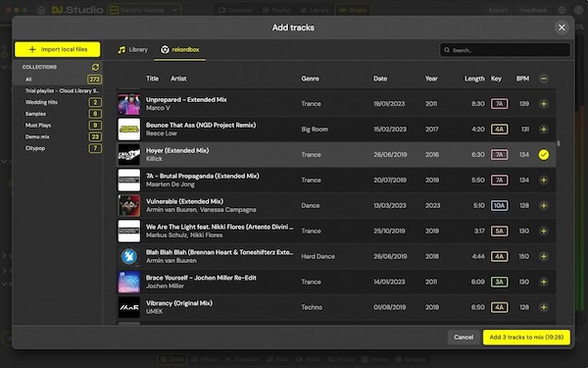Screen dimensions: 588x368
Task: Click Vibrancy (Original Mix) cover art
Action: [x=129, y=307]
